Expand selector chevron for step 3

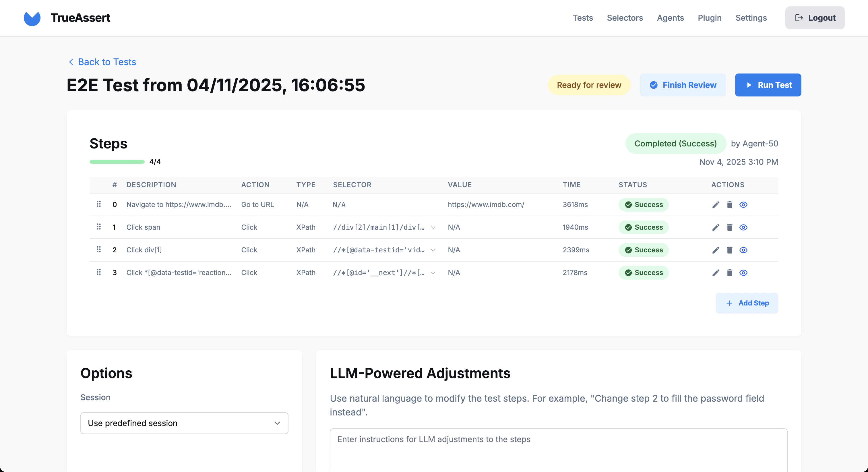433,273
